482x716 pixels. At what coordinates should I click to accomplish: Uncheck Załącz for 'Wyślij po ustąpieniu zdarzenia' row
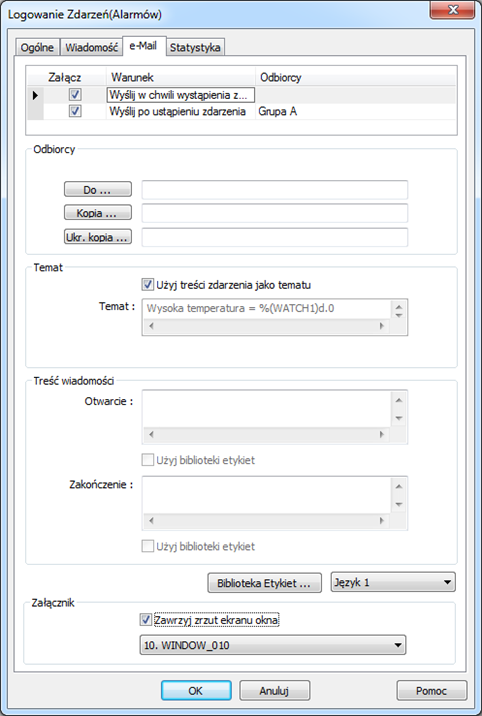(75, 111)
